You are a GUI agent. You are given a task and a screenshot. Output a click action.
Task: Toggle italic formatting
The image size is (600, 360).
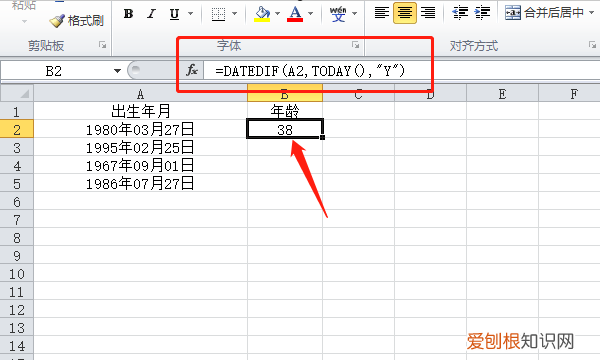[152, 14]
